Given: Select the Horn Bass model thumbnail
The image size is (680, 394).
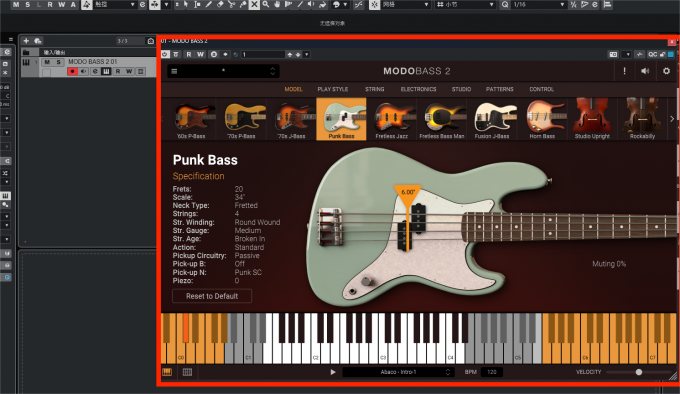Looking at the screenshot, I should tap(542, 119).
